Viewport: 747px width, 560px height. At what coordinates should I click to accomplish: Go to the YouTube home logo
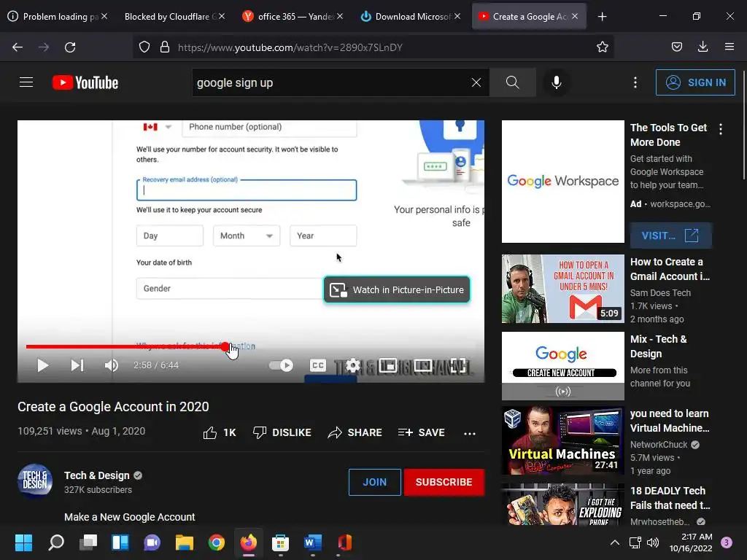pyautogui.click(x=85, y=82)
